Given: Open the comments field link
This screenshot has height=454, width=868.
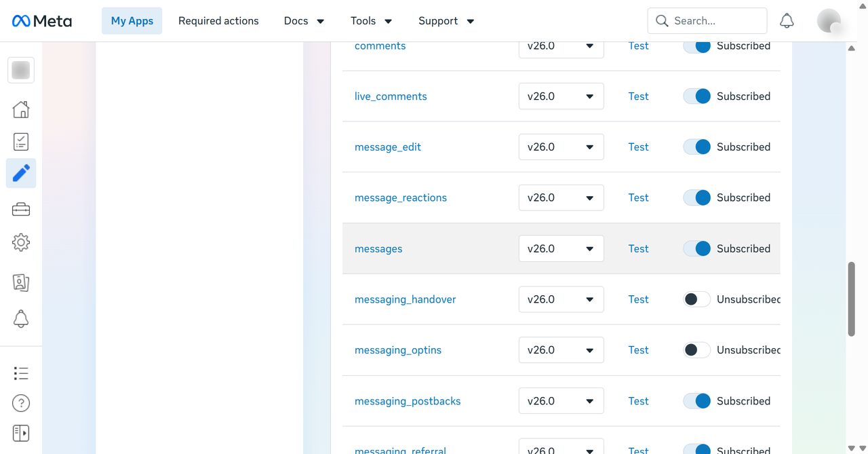Looking at the screenshot, I should pos(380,45).
